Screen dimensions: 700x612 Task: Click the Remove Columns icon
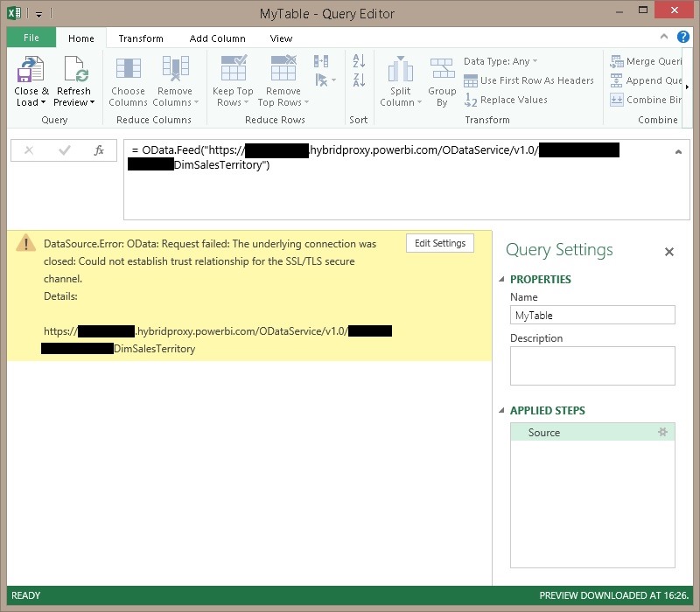(x=176, y=68)
